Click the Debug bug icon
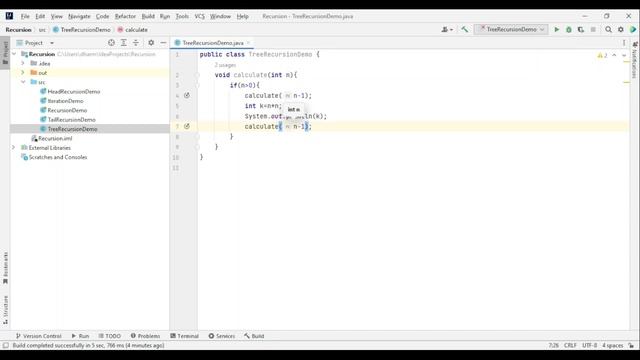 click(569, 29)
